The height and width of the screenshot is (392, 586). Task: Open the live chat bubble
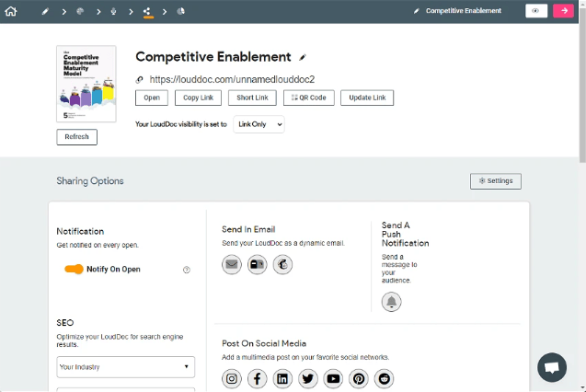pos(552,366)
